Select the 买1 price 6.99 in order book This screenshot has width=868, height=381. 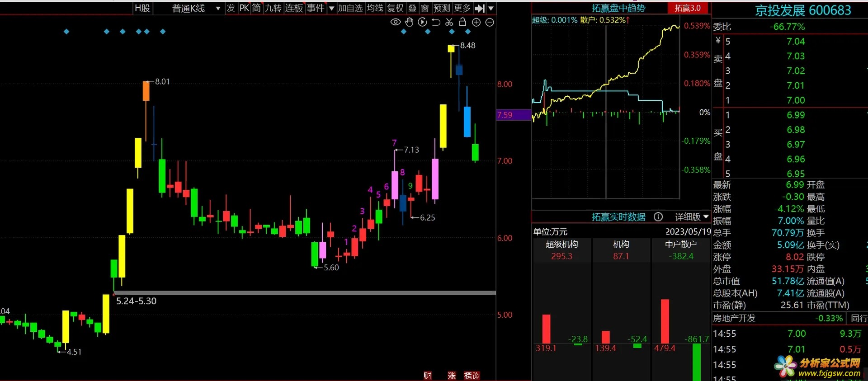click(x=796, y=115)
